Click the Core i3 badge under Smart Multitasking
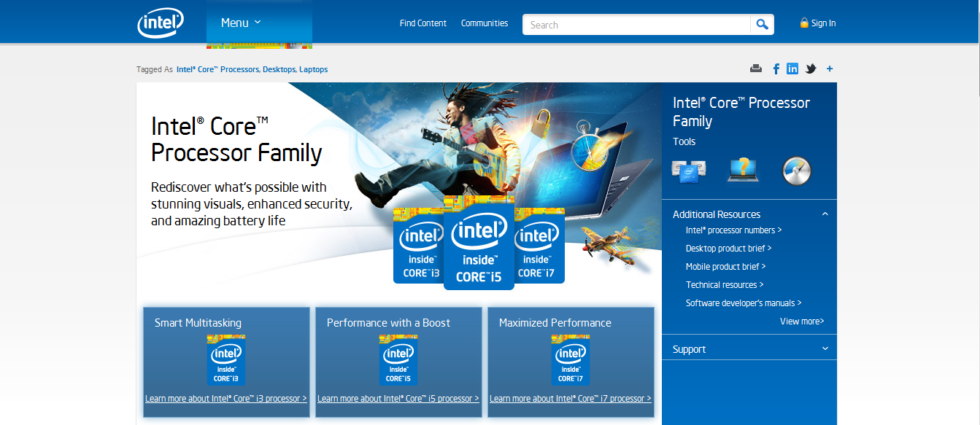This screenshot has height=425, width=980. [x=226, y=360]
